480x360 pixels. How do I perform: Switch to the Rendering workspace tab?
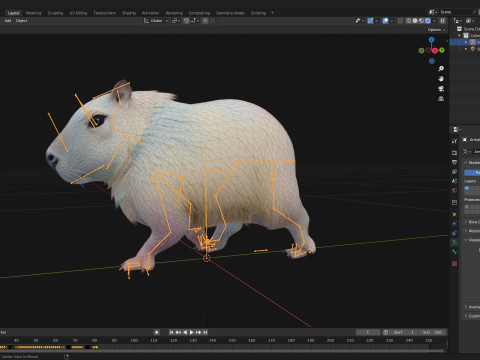click(x=174, y=13)
